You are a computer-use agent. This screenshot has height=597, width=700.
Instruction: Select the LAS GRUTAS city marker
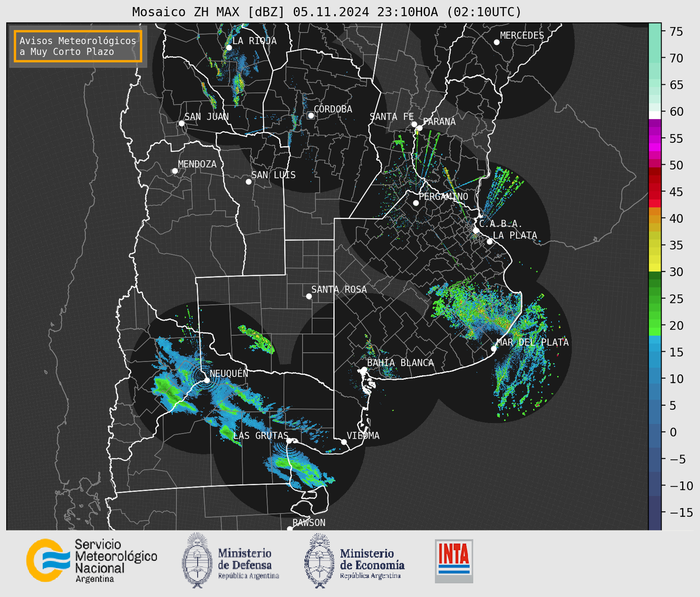coord(289,441)
